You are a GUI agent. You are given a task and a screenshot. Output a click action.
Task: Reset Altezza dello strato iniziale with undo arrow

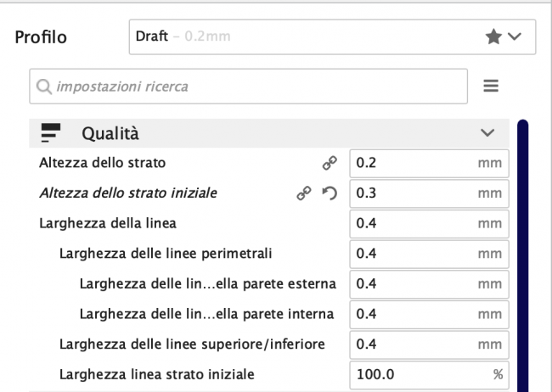click(329, 193)
